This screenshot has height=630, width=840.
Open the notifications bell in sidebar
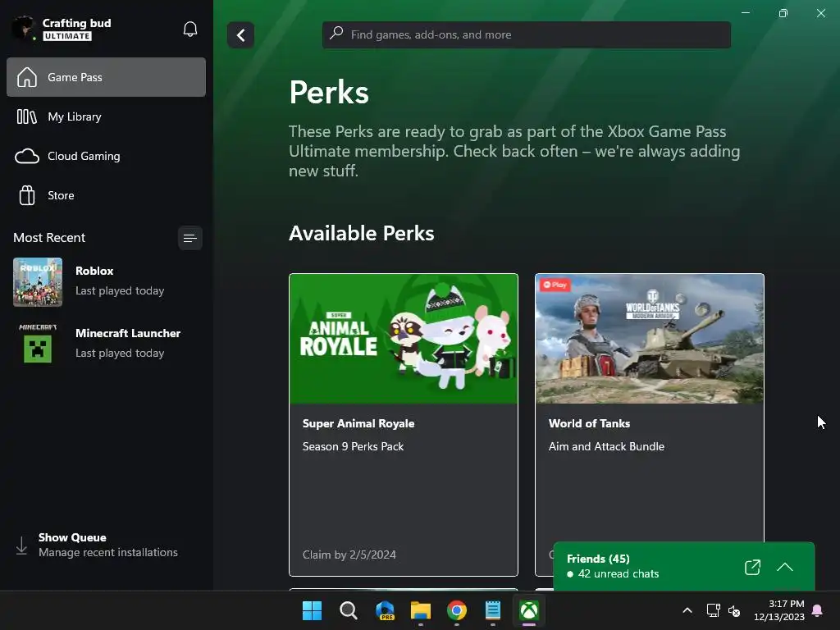coord(190,29)
